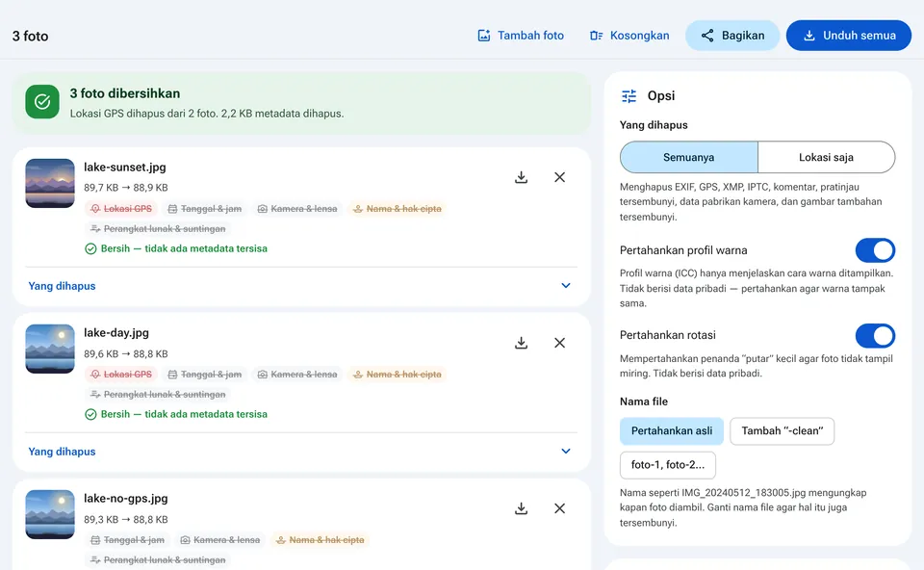The height and width of the screenshot is (570, 924).
Task: Click Lokasi GPS tag on lake-day.jpg
Action: (121, 375)
